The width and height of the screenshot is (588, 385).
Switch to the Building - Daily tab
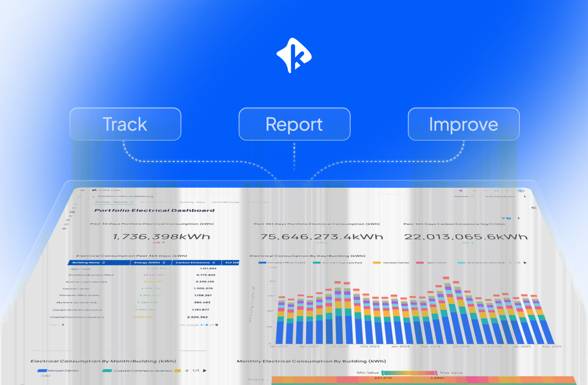point(192,202)
